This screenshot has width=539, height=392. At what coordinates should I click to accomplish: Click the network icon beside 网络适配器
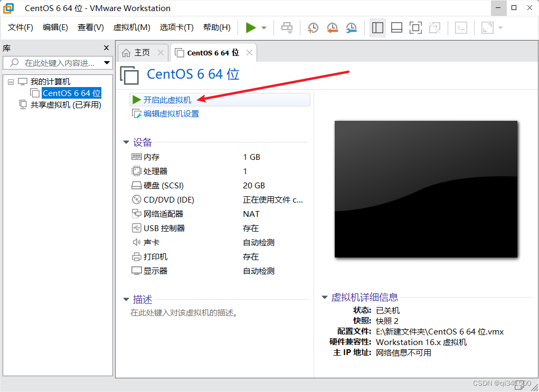pos(137,214)
